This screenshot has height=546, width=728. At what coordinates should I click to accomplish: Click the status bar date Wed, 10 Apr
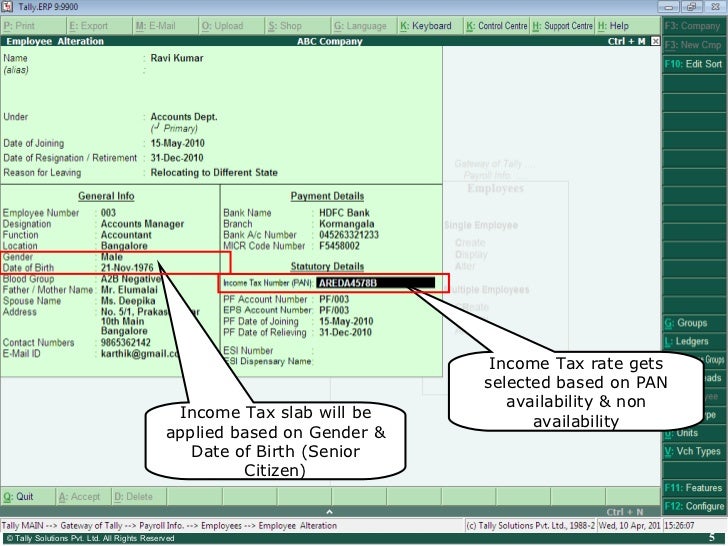[629, 526]
